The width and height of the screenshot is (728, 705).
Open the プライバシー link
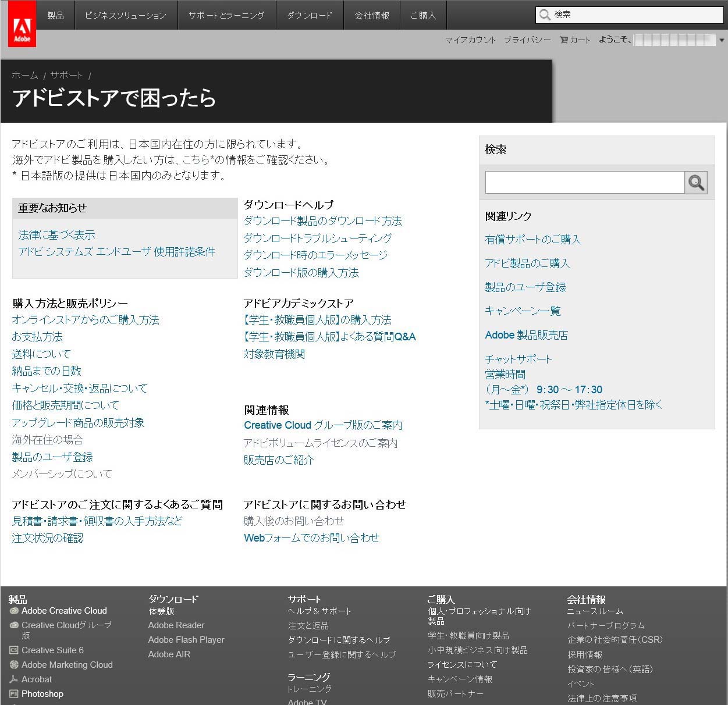click(x=527, y=40)
